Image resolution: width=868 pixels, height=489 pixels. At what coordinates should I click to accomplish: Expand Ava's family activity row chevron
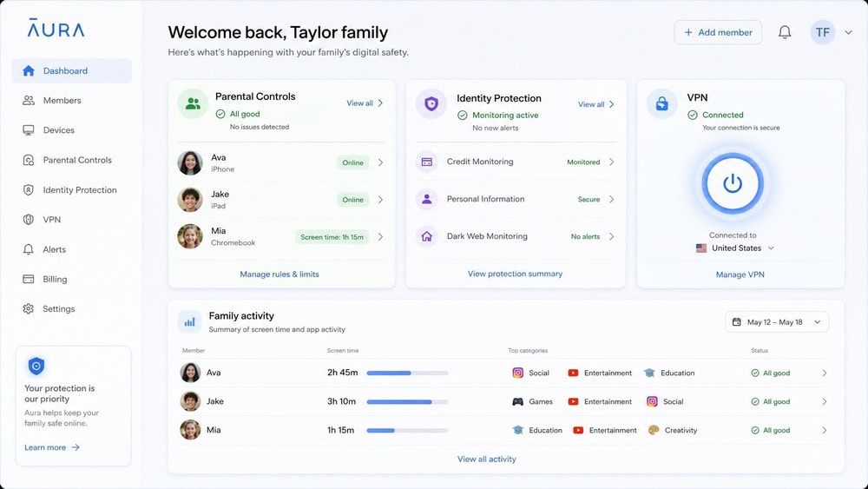825,373
